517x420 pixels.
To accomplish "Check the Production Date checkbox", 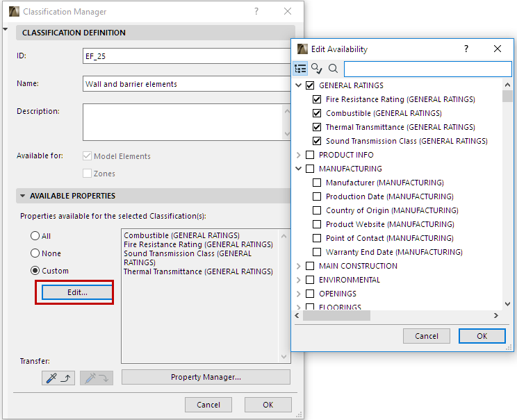I will click(317, 196).
